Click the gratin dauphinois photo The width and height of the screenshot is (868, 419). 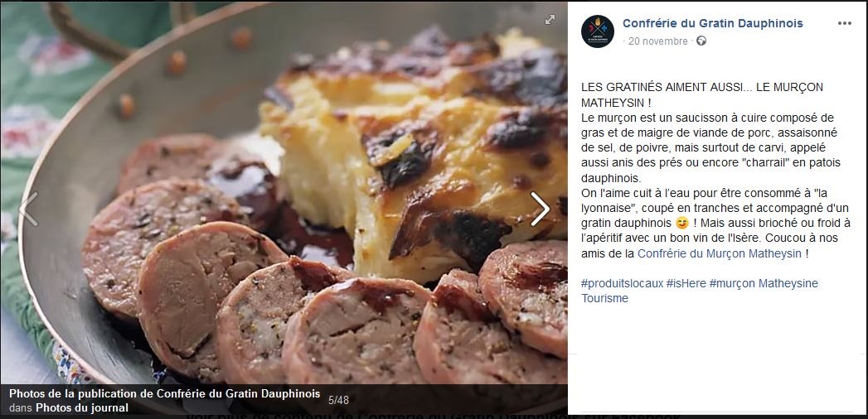(x=284, y=194)
